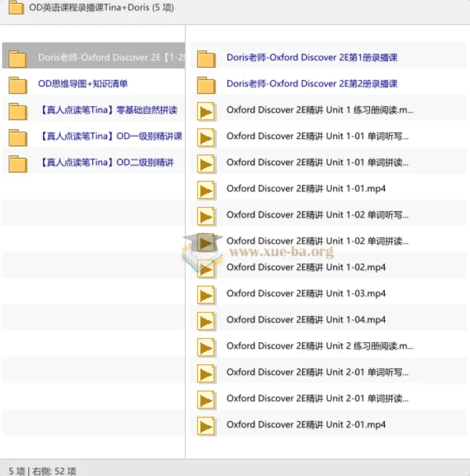Open 【真人点读笔Tina】OD二级别精讲 folder name

106,163
